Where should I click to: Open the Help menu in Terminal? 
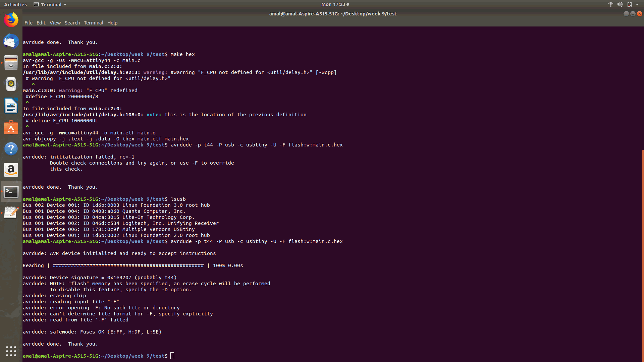coord(112,23)
